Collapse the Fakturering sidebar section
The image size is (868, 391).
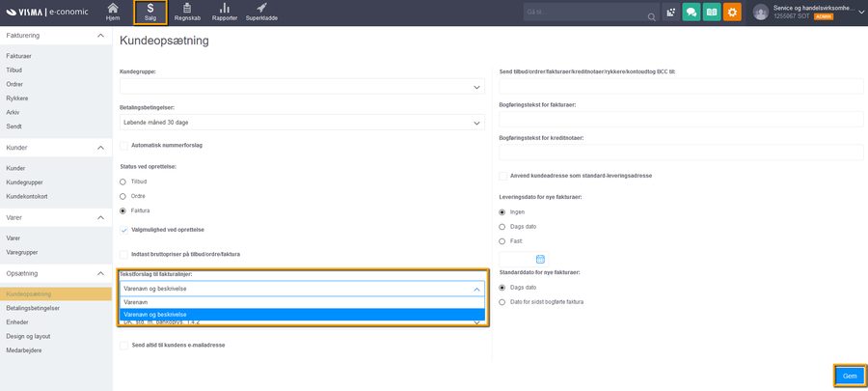[100, 36]
